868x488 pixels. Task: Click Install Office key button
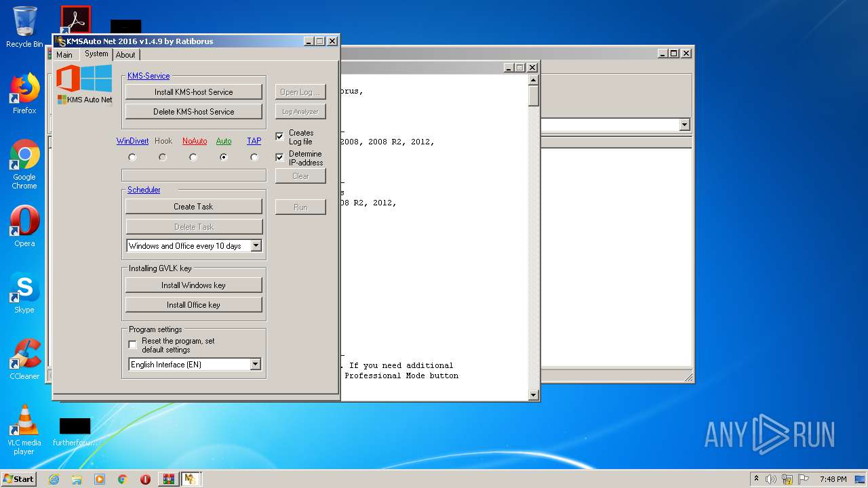(194, 305)
